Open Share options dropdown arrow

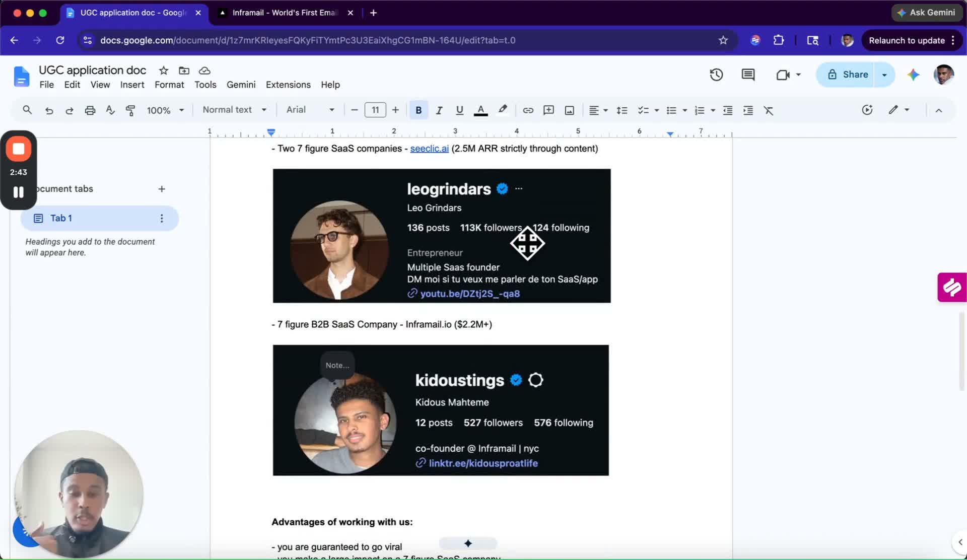point(884,75)
